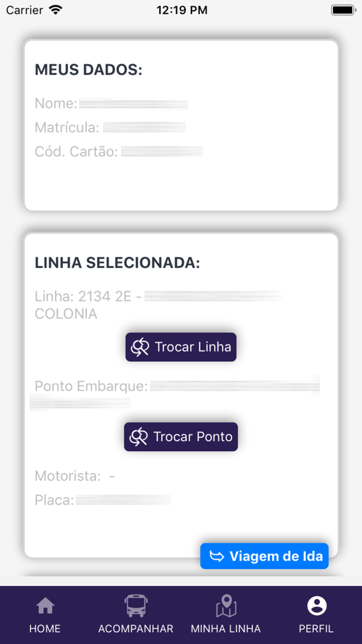Viewport: 362px width, 644px height.
Task: Switch to the HOME tab label
Action: [x=45, y=629]
